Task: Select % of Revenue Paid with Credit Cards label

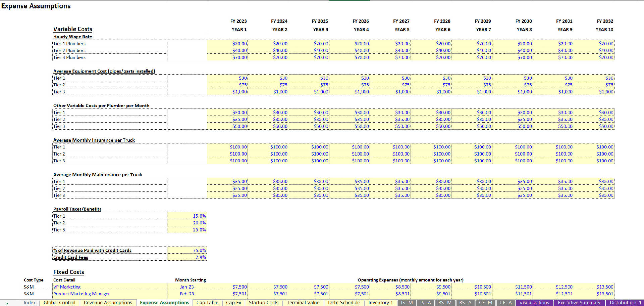Action: point(92,250)
